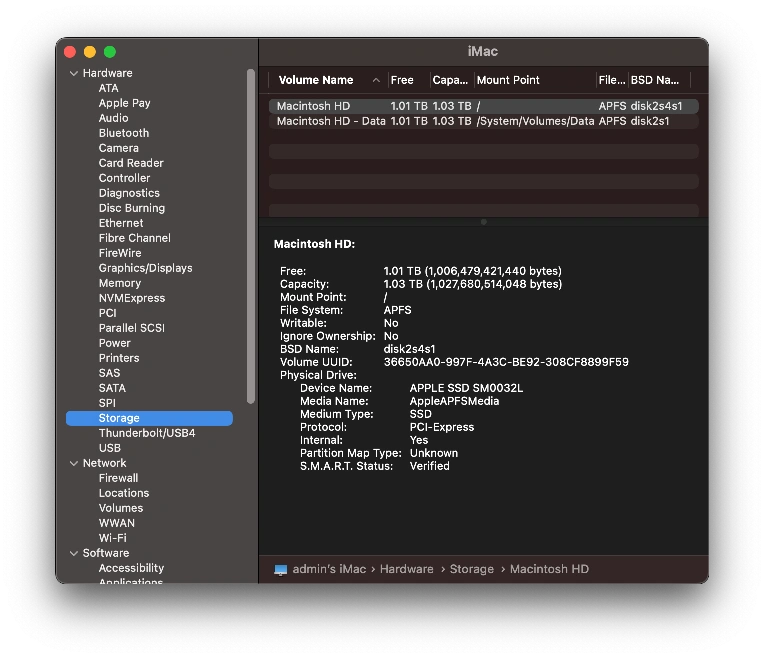The width and height of the screenshot is (765, 658).
Task: Click the split pane divider handle
Action: 483,222
